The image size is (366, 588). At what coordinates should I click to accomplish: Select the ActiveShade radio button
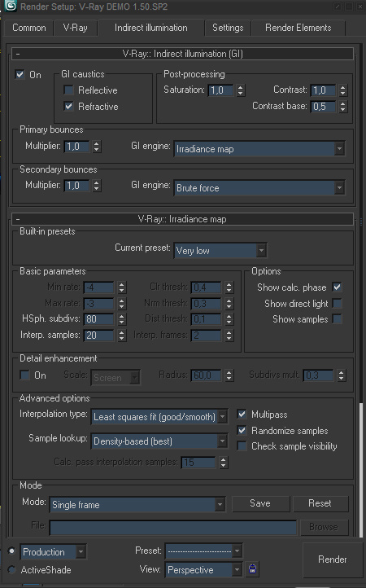[x=11, y=569]
